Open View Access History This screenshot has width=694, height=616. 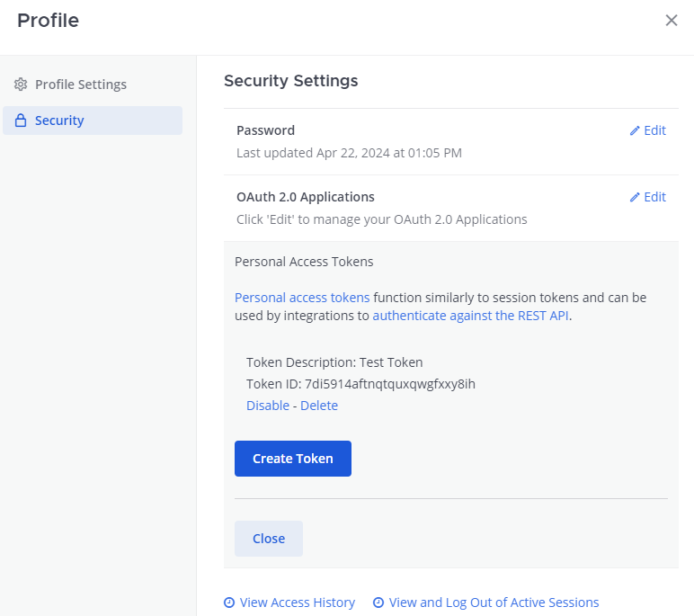pyautogui.click(x=297, y=603)
